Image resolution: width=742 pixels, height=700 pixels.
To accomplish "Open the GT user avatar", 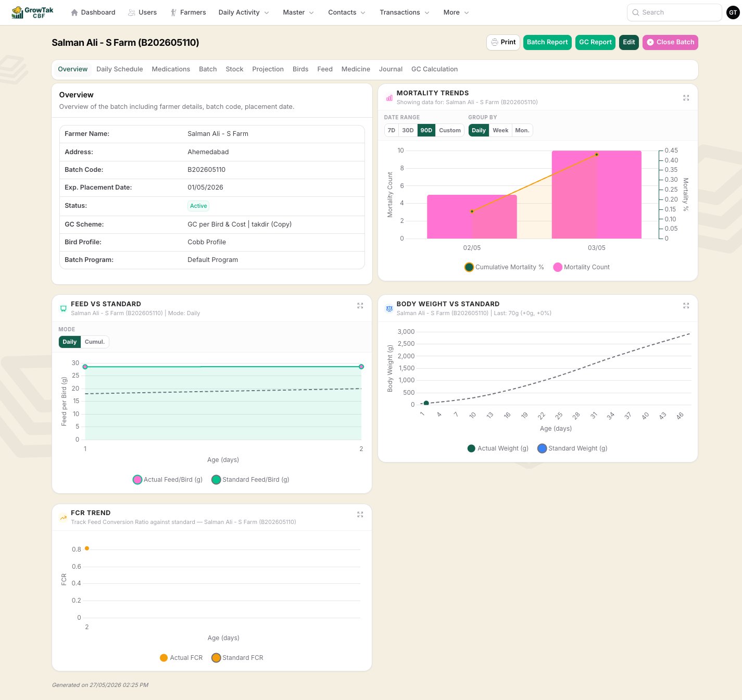I will (x=733, y=12).
